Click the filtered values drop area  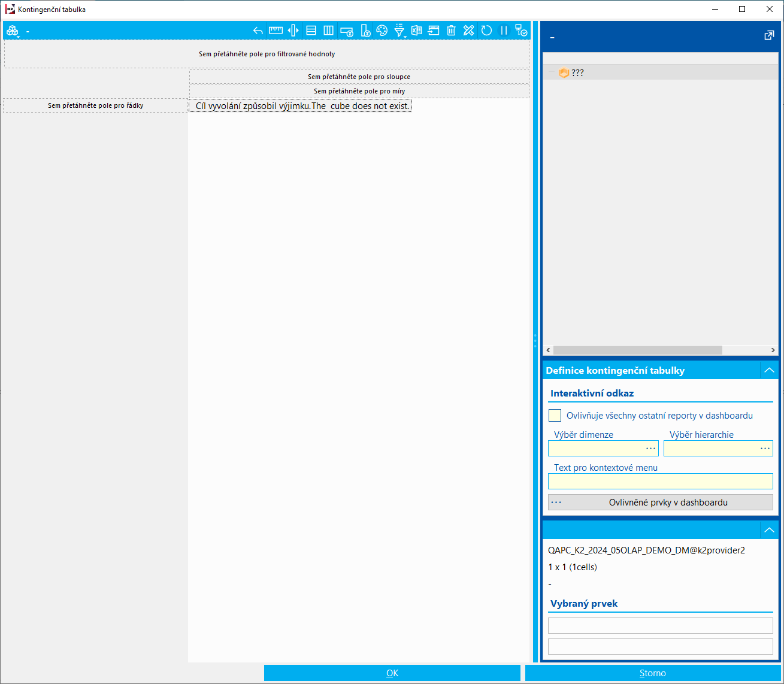(267, 54)
